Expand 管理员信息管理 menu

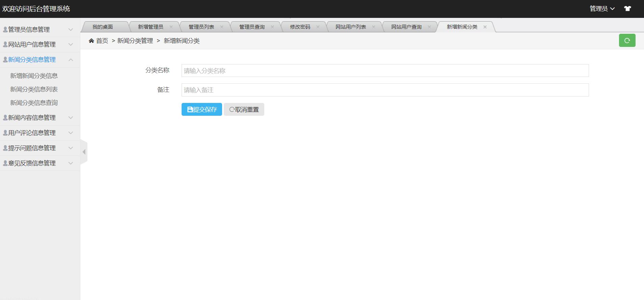(x=40, y=30)
